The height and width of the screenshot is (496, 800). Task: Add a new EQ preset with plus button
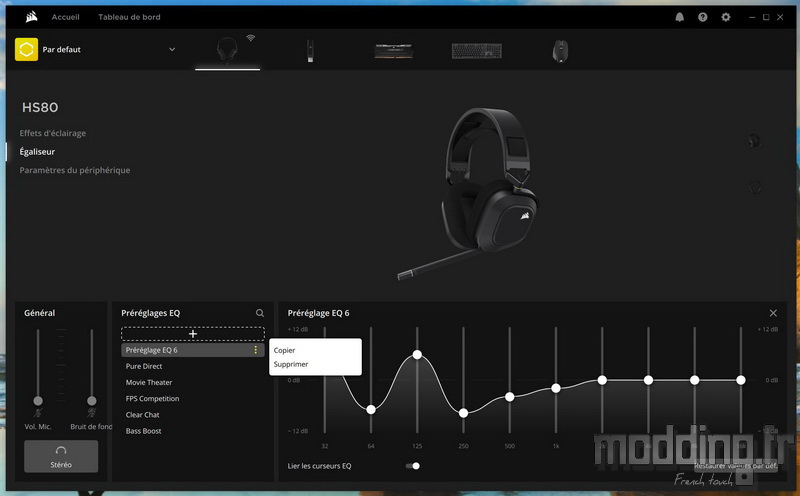coord(193,334)
